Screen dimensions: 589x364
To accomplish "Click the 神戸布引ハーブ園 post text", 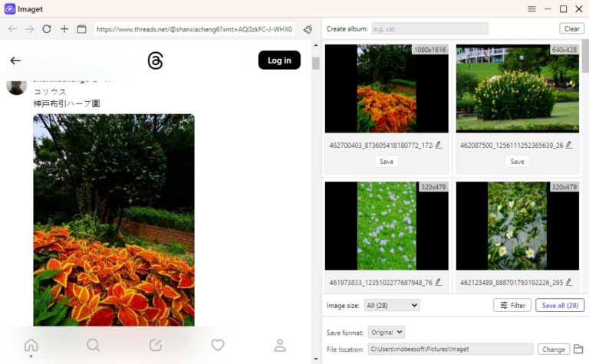I will (67, 103).
